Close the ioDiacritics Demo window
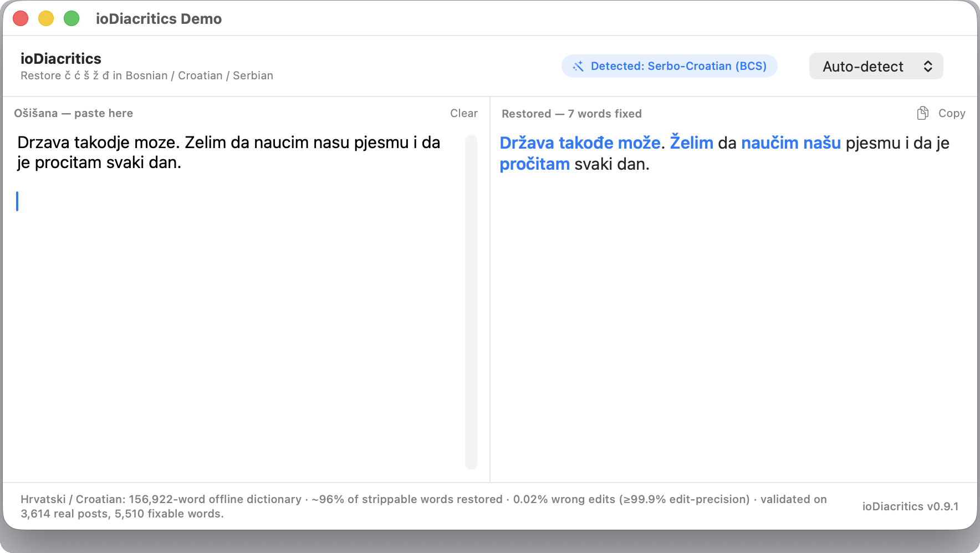 point(21,18)
